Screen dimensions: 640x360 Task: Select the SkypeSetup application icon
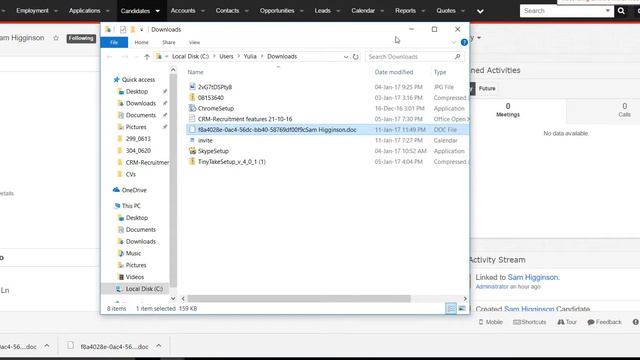tap(192, 151)
